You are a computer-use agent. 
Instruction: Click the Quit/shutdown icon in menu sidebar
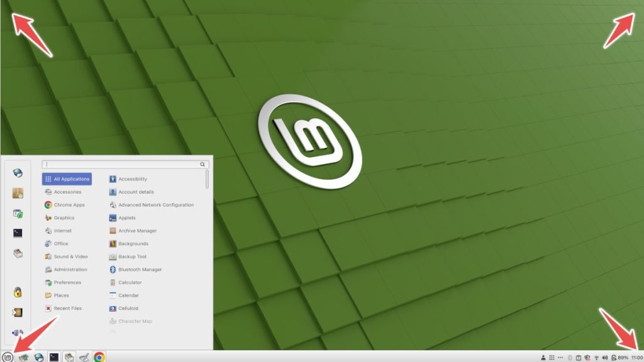pos(17,332)
